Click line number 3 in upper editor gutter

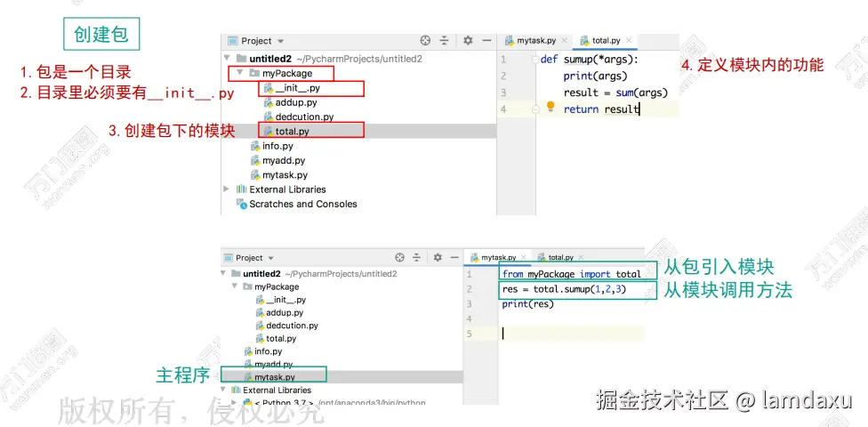(503, 93)
